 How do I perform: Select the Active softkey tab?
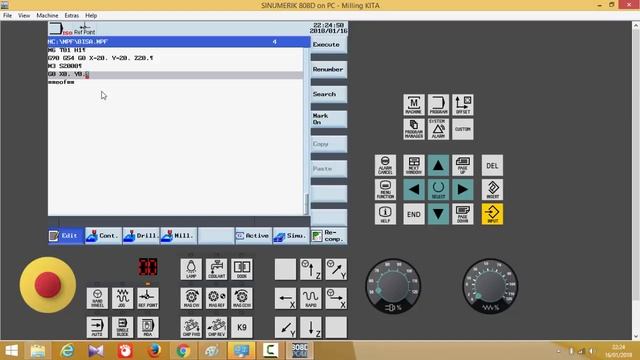coord(253,236)
